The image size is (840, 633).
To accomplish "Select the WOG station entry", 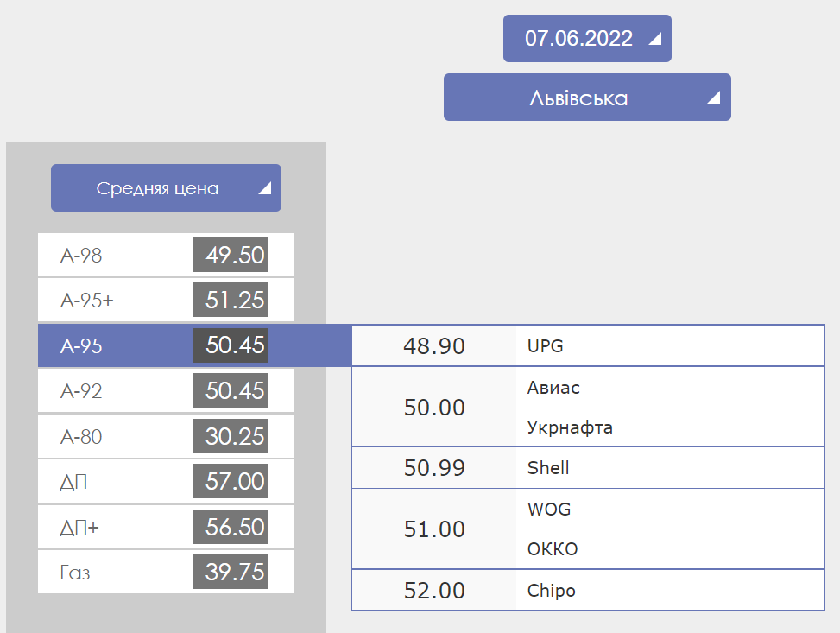I will click(549, 510).
